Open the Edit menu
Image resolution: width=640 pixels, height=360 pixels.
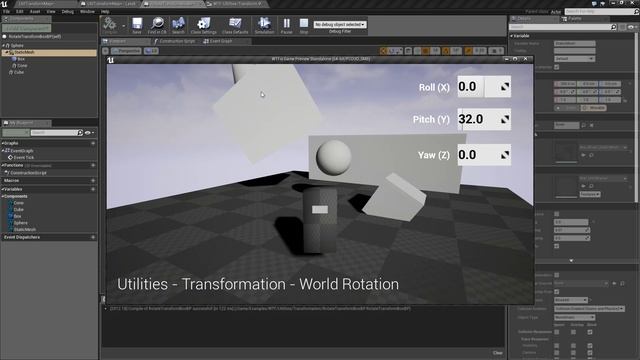click(19, 11)
